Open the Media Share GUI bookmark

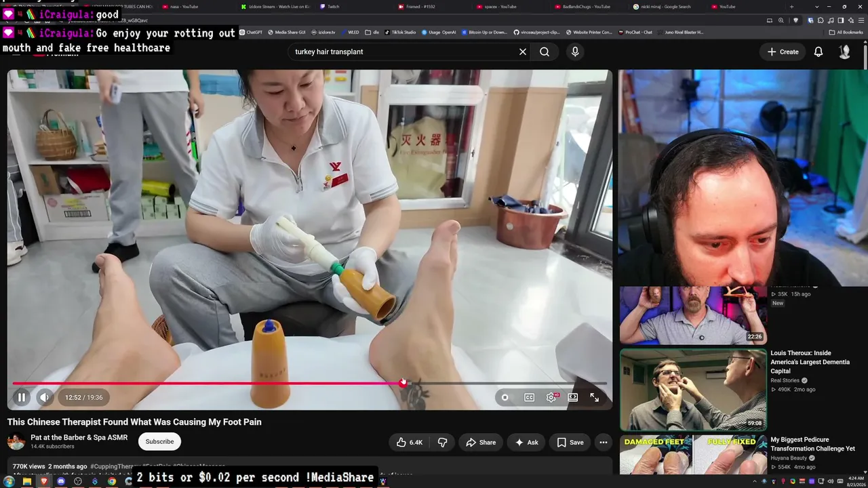click(x=287, y=32)
